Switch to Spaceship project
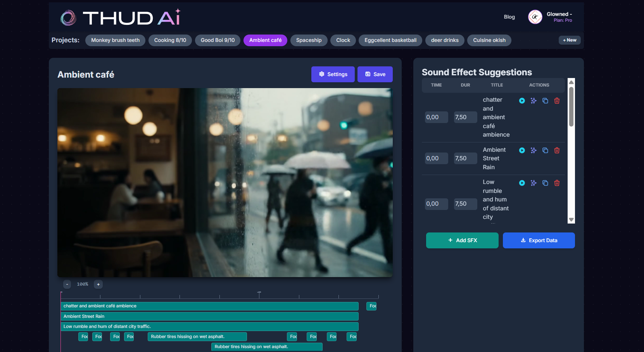The width and height of the screenshot is (644, 352). click(309, 40)
